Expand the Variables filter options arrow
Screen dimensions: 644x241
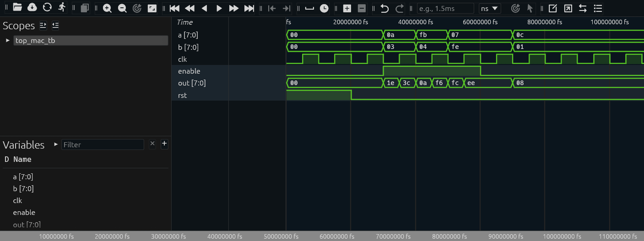pyautogui.click(x=56, y=144)
